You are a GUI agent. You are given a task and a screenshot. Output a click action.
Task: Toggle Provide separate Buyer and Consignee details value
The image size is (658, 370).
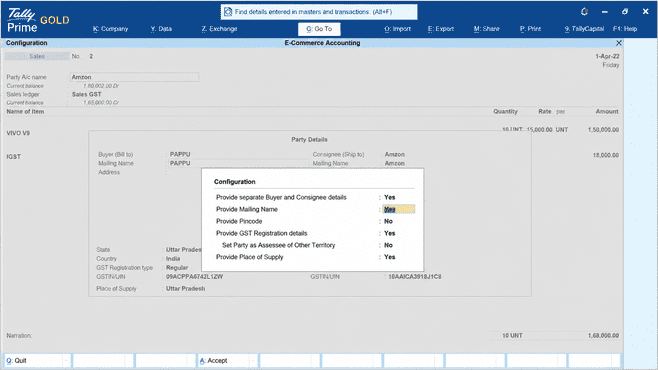click(x=389, y=197)
